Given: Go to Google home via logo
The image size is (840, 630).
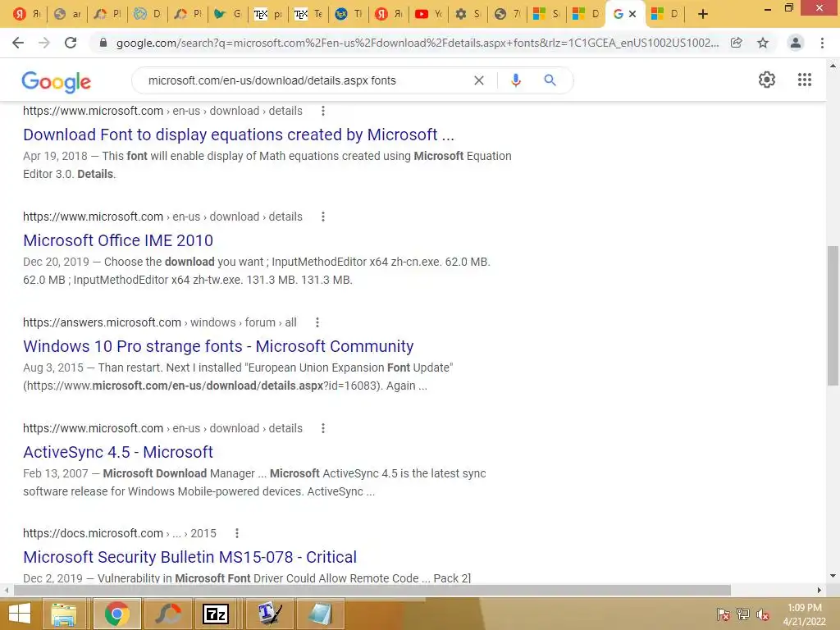Looking at the screenshot, I should 57,82.
